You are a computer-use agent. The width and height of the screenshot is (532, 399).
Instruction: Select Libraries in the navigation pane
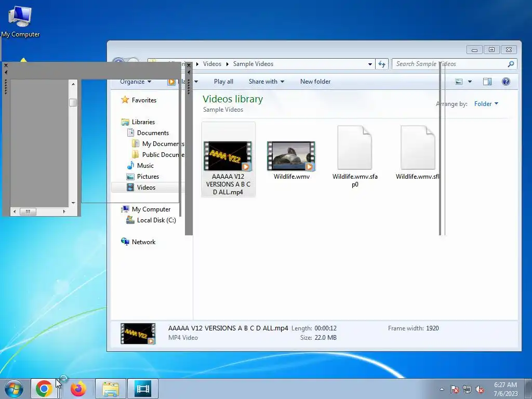143,122
